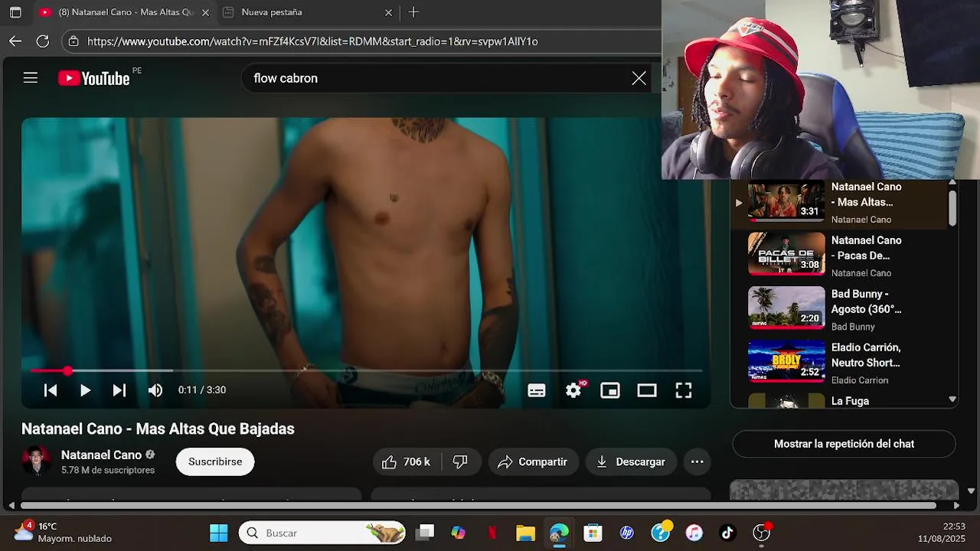The width and height of the screenshot is (980, 551).
Task: Open the weather widget showing 16°C
Action: 64,533
